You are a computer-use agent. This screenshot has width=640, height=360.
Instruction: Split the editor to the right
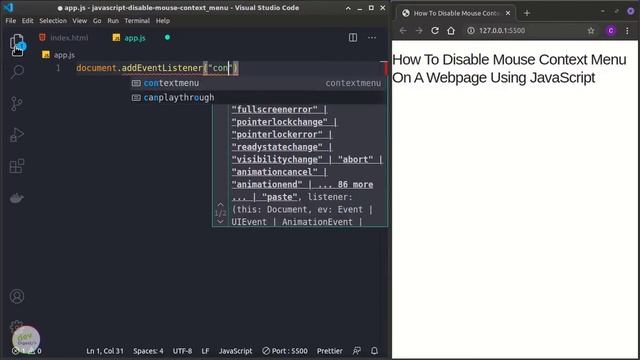(x=353, y=38)
